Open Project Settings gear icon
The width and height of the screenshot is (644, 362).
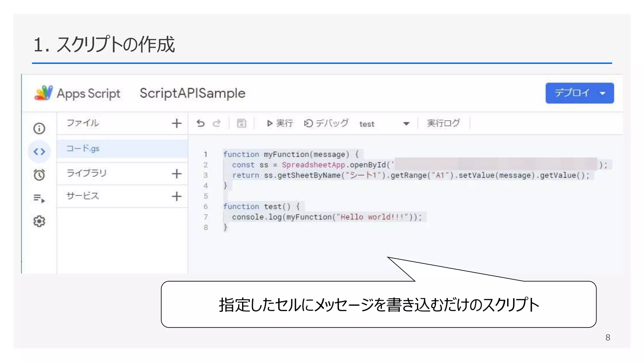[x=39, y=222]
